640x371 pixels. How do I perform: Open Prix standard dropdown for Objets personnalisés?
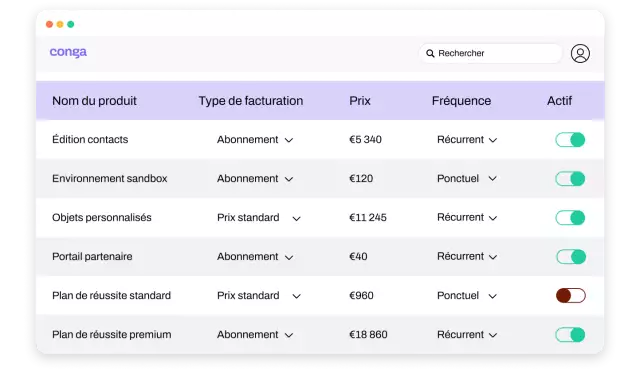259,218
